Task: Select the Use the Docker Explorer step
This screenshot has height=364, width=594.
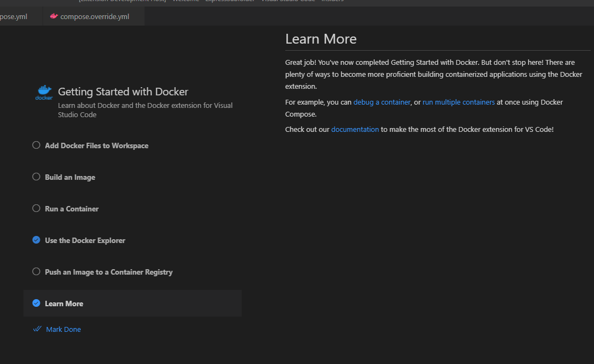Action: point(85,240)
